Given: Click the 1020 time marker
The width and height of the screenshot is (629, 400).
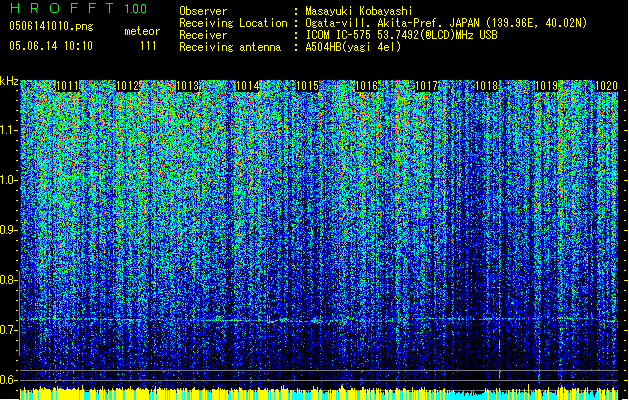Looking at the screenshot, I should [x=606, y=86].
